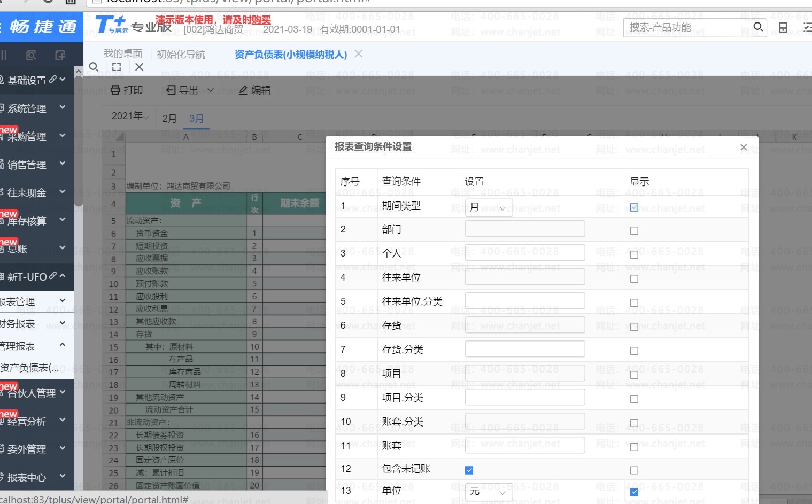Expand 系统管理 in the sidebar

click(63, 107)
